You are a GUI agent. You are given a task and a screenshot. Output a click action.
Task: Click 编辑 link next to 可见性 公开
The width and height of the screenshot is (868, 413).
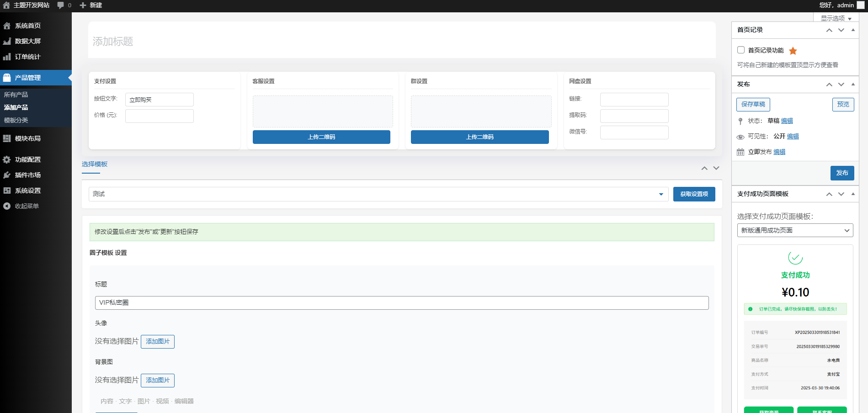[793, 137]
